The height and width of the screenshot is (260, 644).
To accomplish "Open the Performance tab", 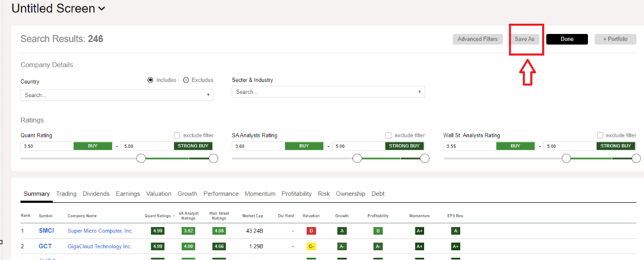I will pyautogui.click(x=221, y=194).
